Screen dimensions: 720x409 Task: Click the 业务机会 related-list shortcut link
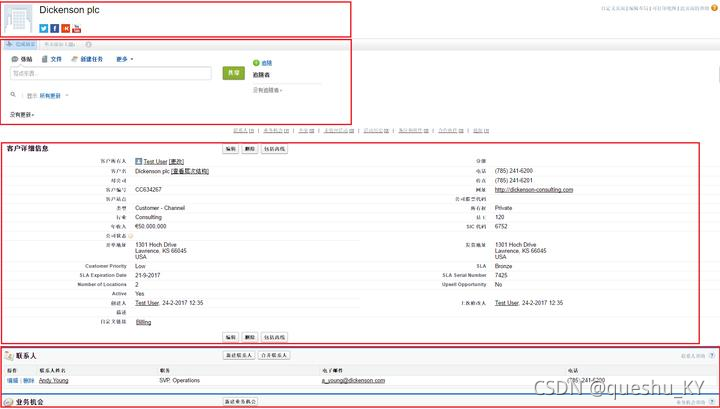276,131
